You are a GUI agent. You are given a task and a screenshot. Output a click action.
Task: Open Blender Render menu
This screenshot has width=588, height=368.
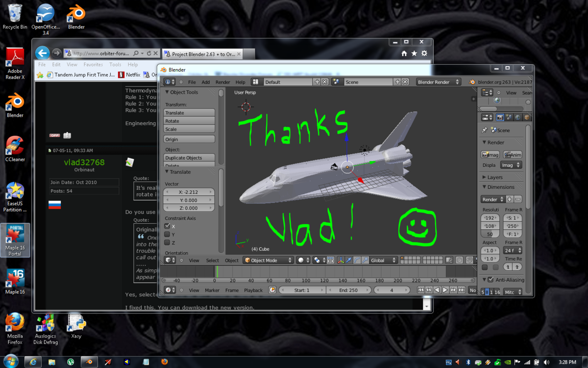(x=222, y=82)
